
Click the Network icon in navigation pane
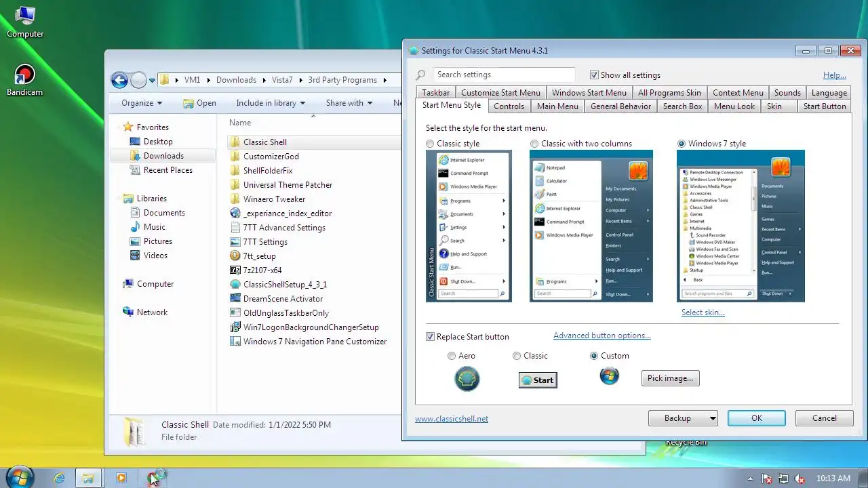pos(128,312)
